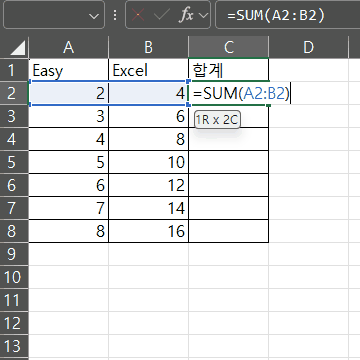Screen dimensions: 360x360
Task: Expand the dropdown arrow beside fx
Action: [x=203, y=15]
